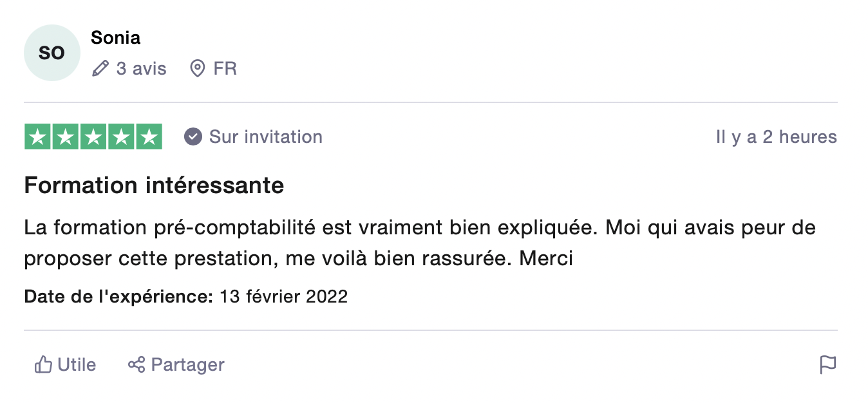This screenshot has width=868, height=403.
Task: Click the share network icon
Action: 136,365
